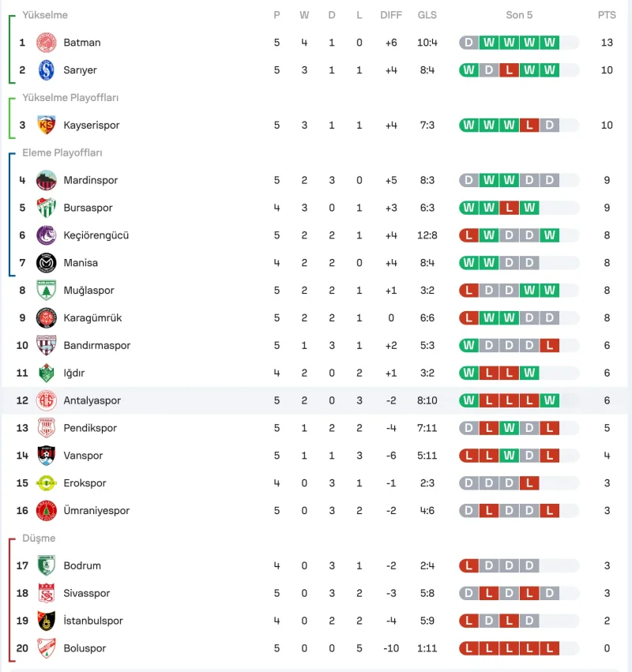Click the Boluspor club crest
Viewport: 632px width, 672px height.
tap(46, 648)
